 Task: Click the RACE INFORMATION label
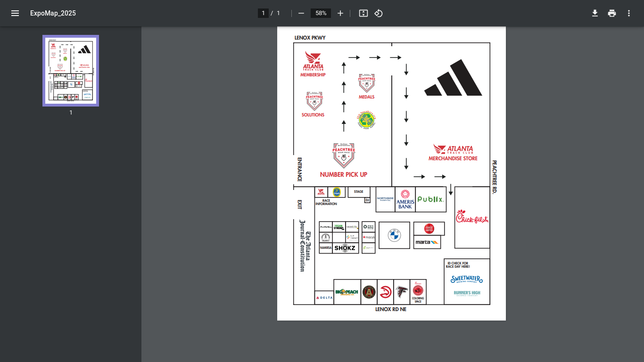point(326,202)
